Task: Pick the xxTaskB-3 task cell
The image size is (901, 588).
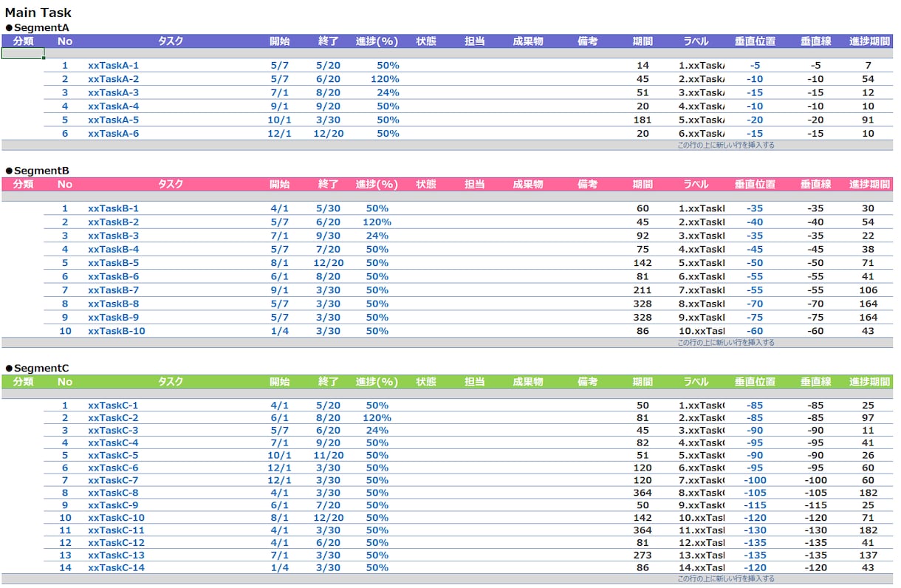Action: (113, 236)
